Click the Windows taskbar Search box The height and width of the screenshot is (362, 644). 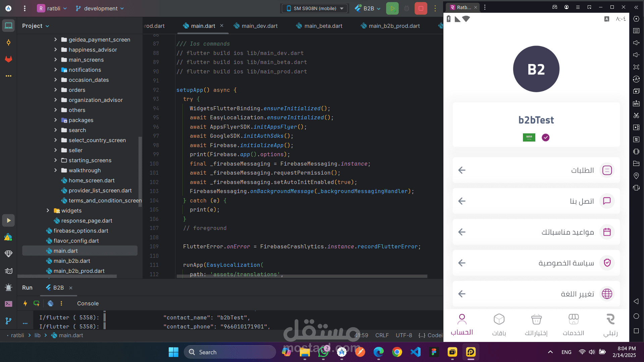click(x=230, y=352)
